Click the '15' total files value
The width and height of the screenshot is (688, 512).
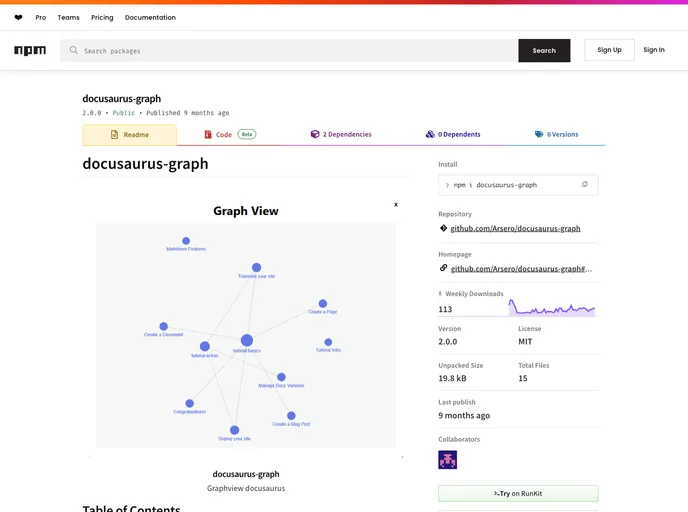(523, 378)
